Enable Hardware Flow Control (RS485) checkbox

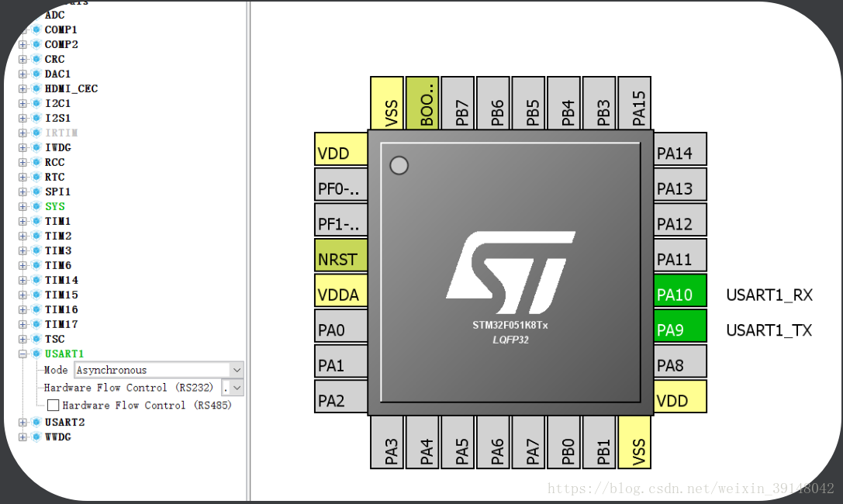click(54, 405)
